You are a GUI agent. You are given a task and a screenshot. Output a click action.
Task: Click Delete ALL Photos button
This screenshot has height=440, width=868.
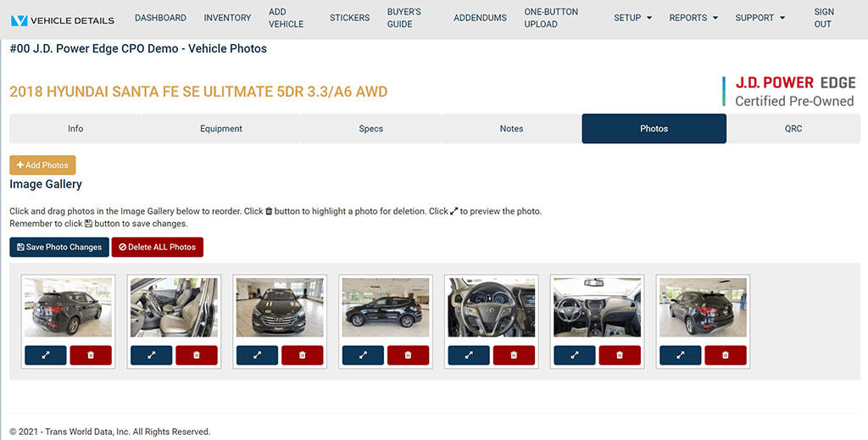tap(157, 248)
